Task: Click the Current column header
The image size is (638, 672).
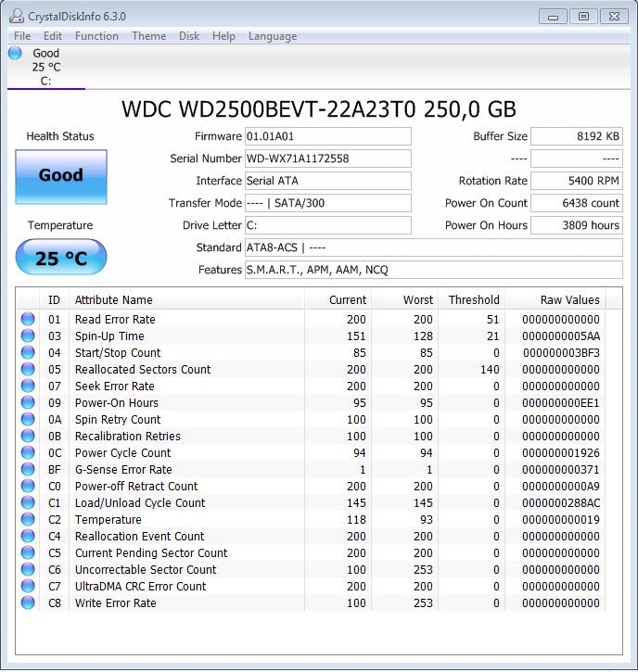Action: coord(338,299)
